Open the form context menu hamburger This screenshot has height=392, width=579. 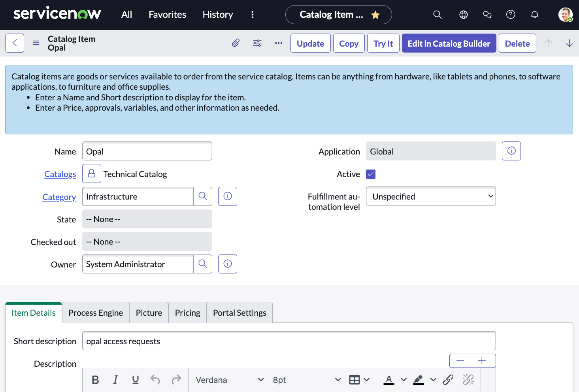click(x=36, y=43)
